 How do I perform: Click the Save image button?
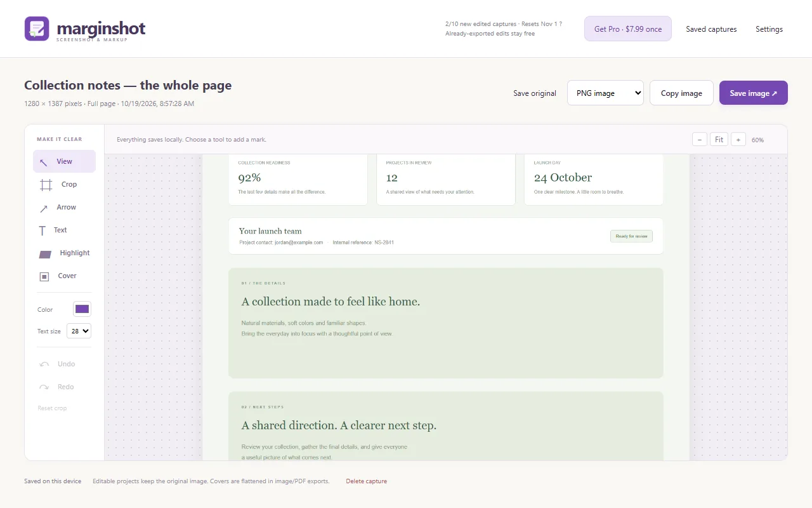pyautogui.click(x=754, y=93)
